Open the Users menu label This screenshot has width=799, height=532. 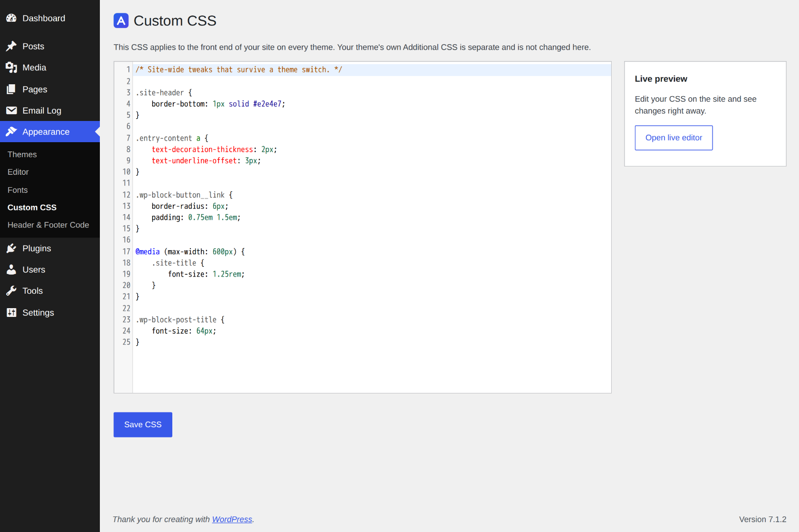click(34, 270)
